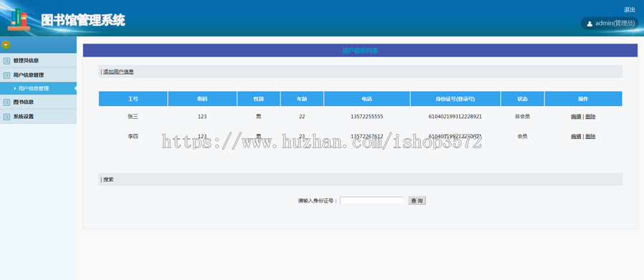Image resolution: width=644 pixels, height=280 pixels.
Task: Click gender 男 in 张三 row
Action: (x=258, y=117)
